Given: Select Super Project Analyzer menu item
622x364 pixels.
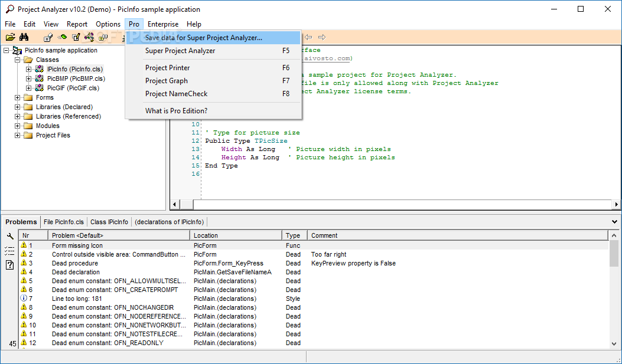Looking at the screenshot, I should 213,51.
